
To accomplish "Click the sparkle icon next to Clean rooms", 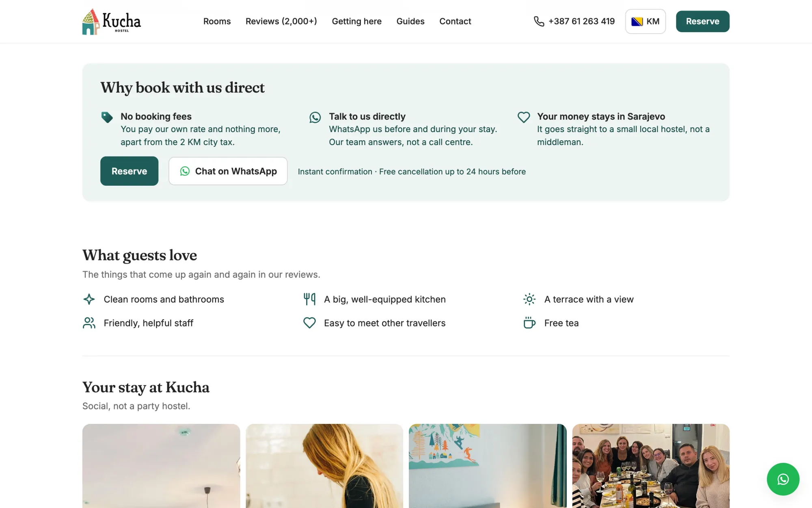I will coord(89,300).
